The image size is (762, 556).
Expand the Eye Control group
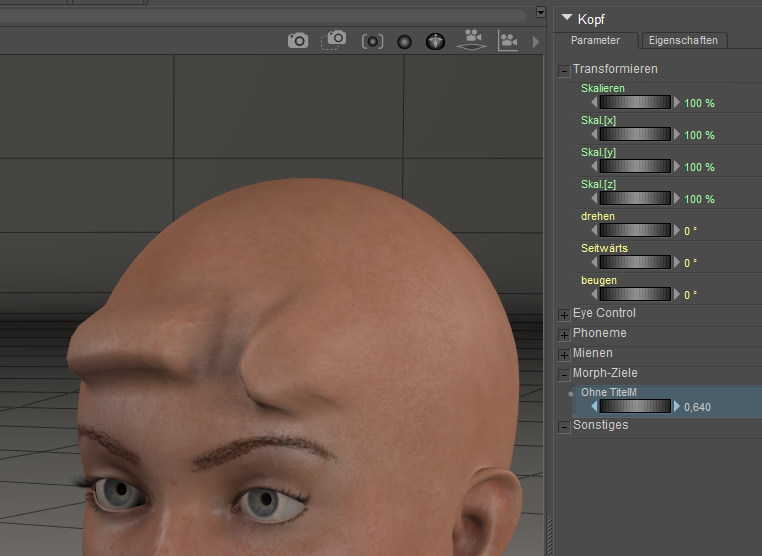(x=564, y=314)
